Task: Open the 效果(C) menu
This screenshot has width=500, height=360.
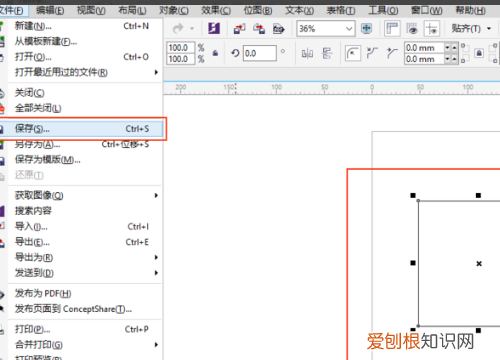Action: pos(216,11)
